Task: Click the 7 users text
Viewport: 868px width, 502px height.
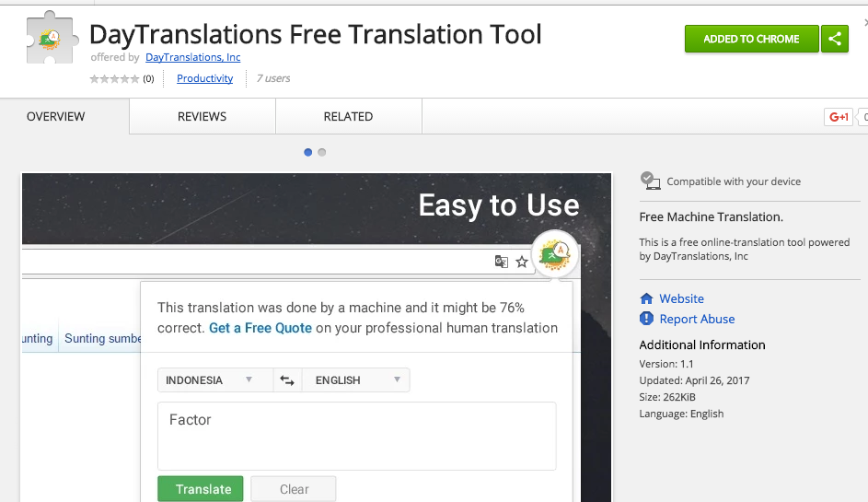Action: pyautogui.click(x=272, y=78)
